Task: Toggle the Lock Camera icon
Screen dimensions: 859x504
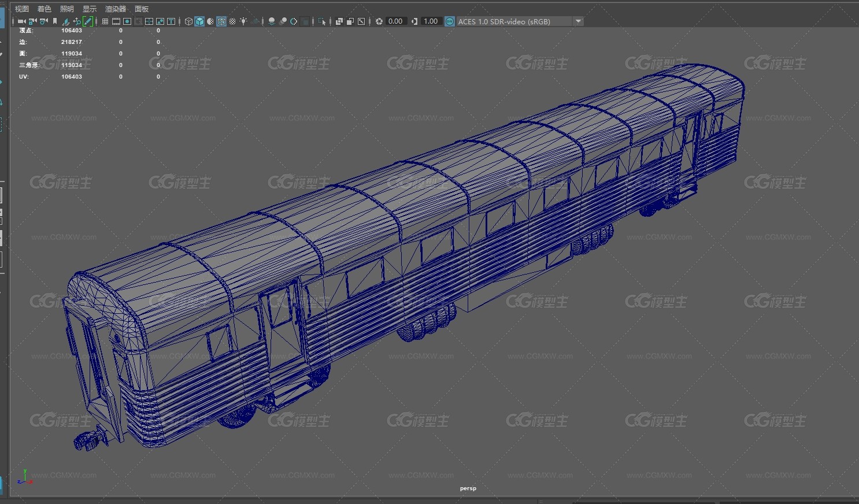Action: point(32,21)
